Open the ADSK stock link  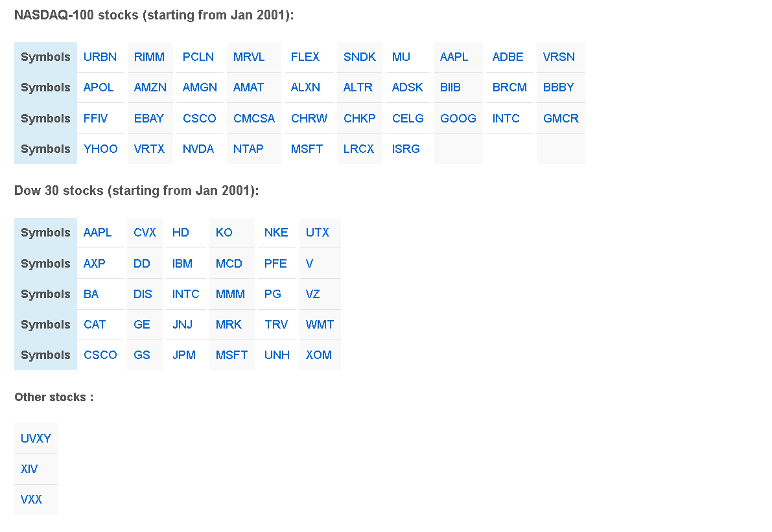[407, 87]
